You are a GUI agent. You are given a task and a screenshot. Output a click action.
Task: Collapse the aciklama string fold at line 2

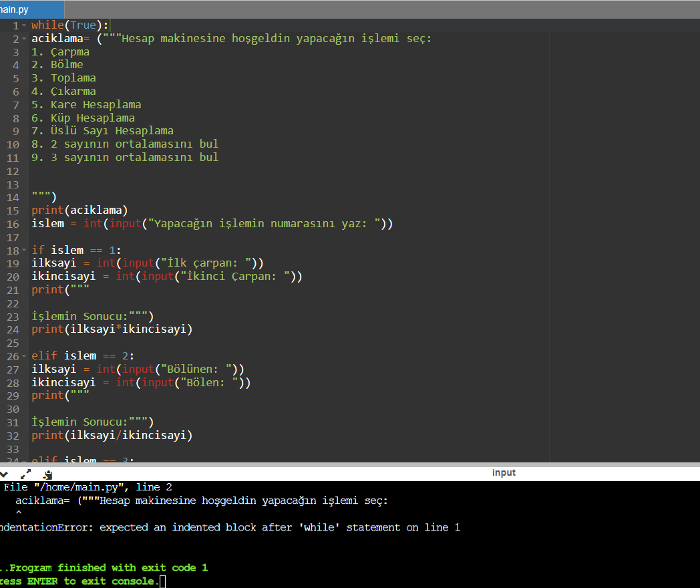[24, 39]
